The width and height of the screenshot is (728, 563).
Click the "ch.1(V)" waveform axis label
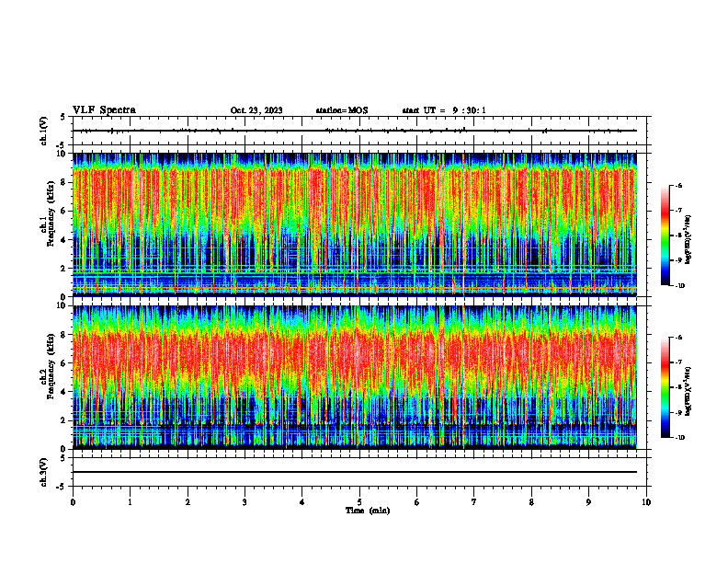click(x=44, y=131)
